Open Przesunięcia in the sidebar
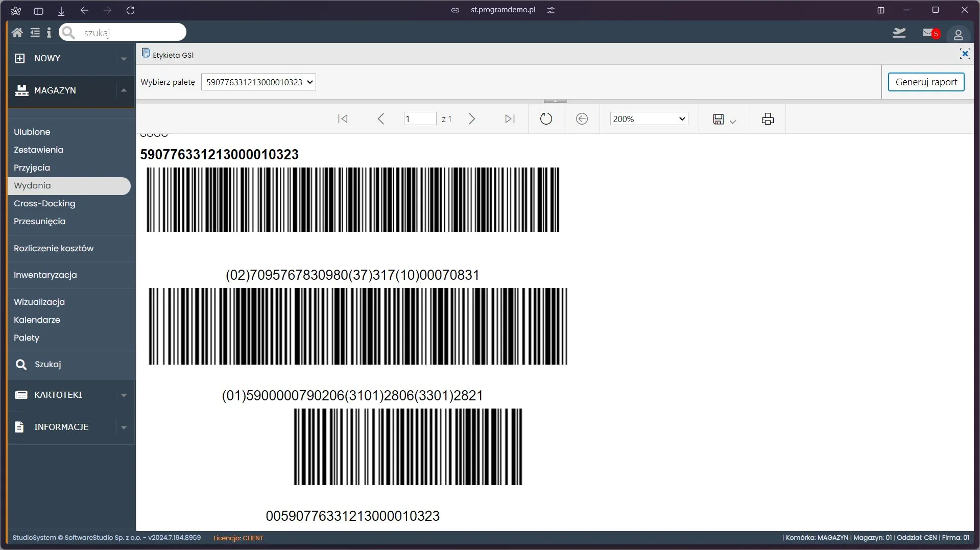 [x=40, y=221]
